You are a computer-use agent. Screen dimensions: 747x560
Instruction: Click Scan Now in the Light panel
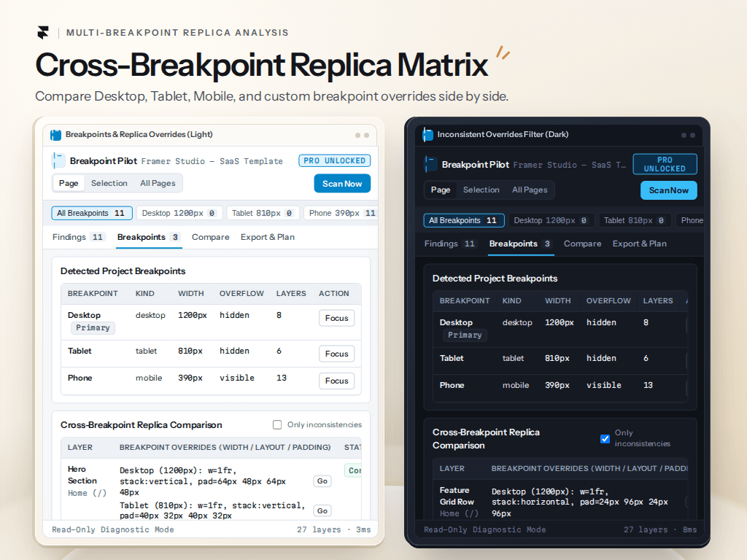click(342, 184)
